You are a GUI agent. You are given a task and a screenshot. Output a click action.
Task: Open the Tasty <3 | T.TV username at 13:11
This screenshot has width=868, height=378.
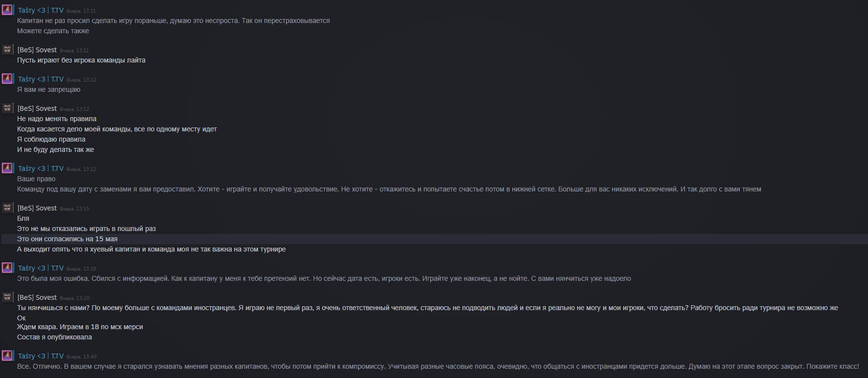click(41, 10)
